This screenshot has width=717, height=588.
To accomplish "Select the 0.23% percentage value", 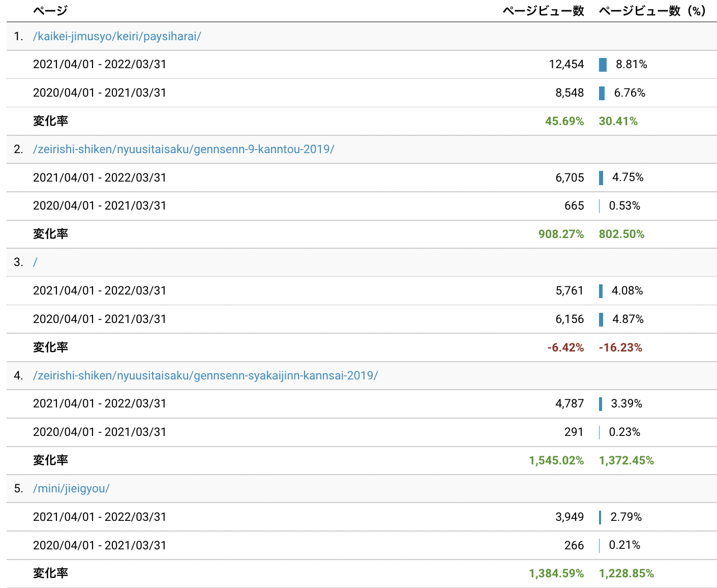I will (624, 432).
